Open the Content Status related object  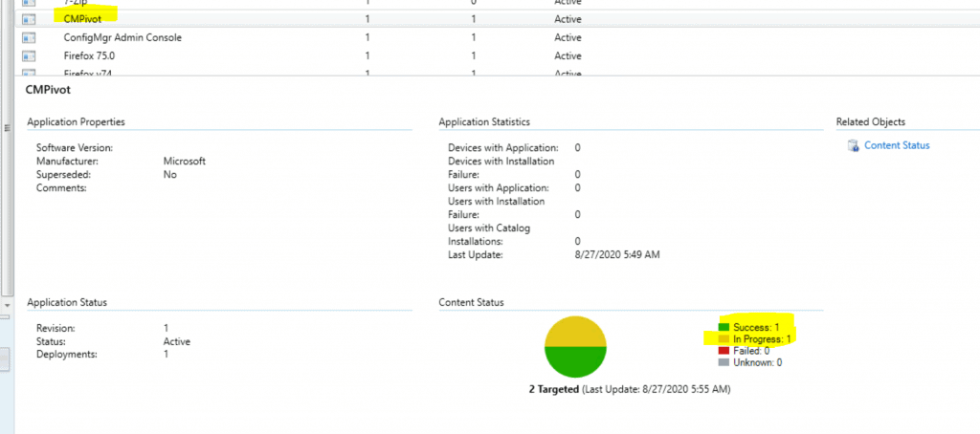click(x=897, y=145)
